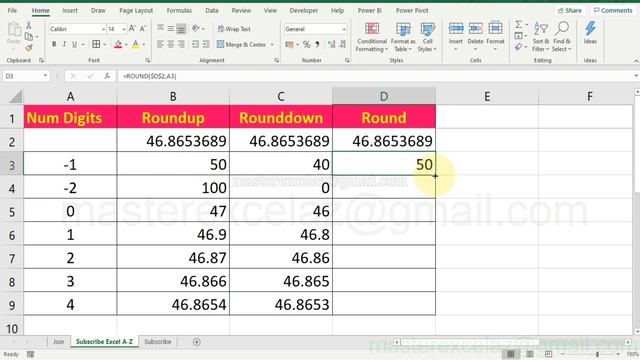The height and width of the screenshot is (360, 640).
Task: Apply Comma Style format
Action: pos(318,44)
